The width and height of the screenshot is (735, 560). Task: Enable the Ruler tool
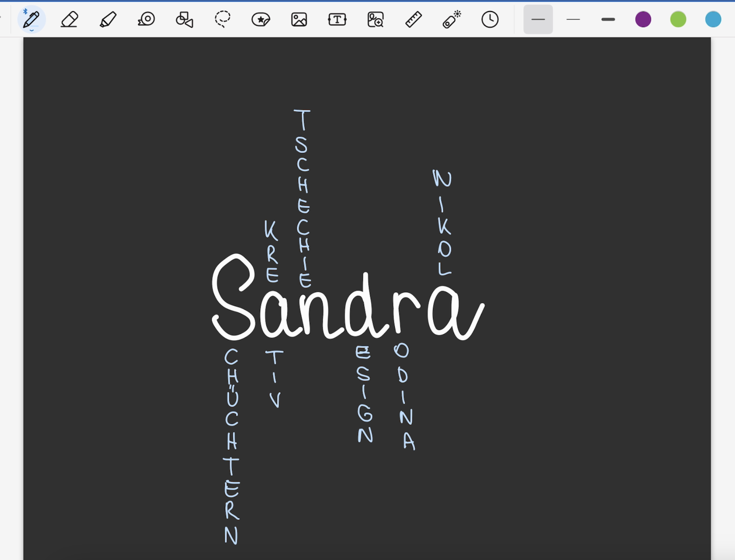pyautogui.click(x=413, y=19)
